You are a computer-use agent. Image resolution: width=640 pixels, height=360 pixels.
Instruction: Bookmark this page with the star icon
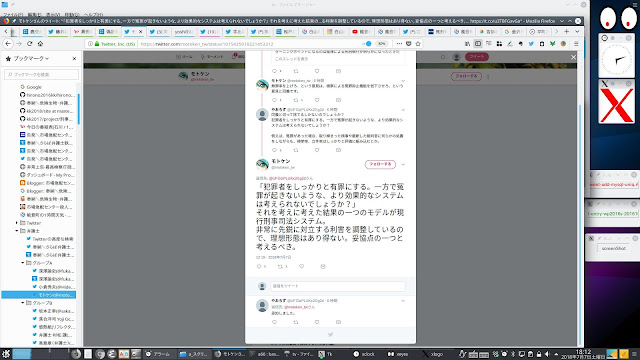[418, 44]
